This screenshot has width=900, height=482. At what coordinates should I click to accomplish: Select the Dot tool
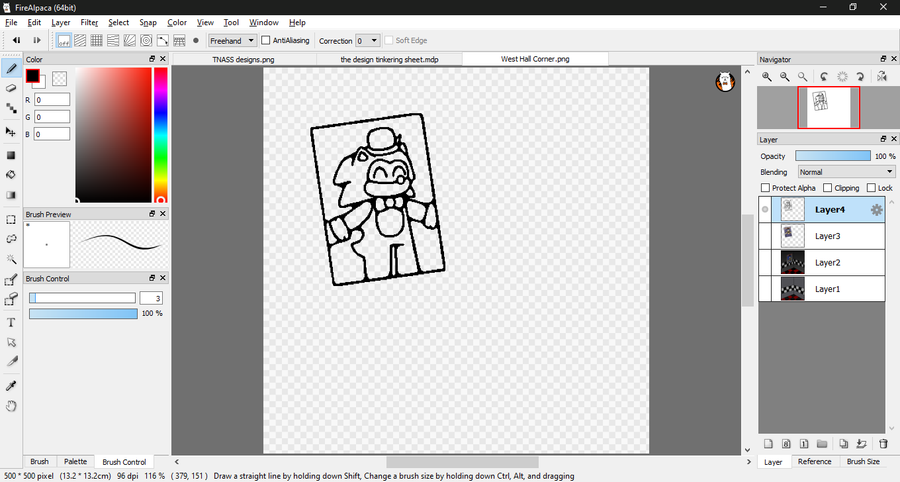(x=11, y=108)
